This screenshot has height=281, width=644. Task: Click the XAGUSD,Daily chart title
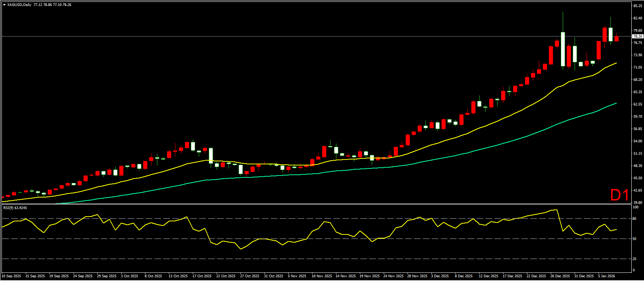coord(19,5)
